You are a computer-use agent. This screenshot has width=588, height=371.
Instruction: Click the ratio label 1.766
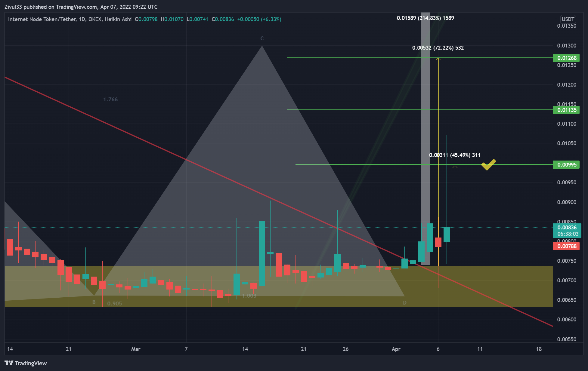coord(110,100)
